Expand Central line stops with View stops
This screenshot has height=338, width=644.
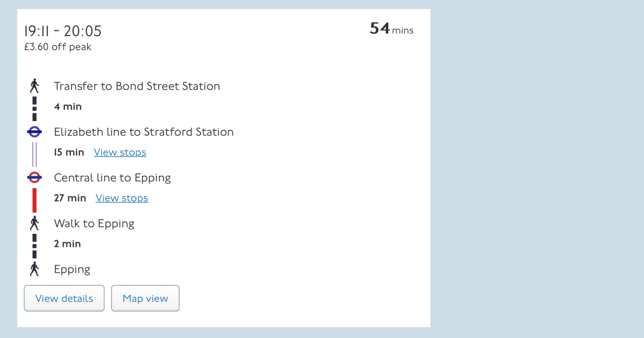(x=122, y=198)
